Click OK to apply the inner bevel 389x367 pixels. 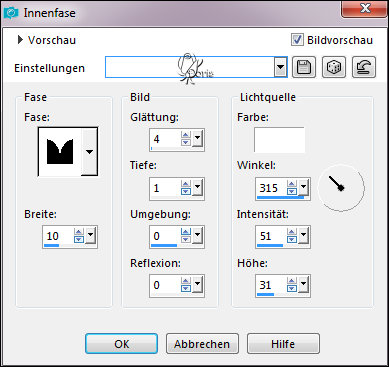click(x=121, y=344)
